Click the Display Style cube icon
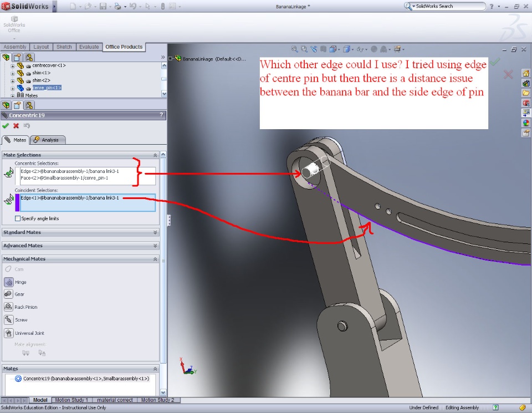 [x=346, y=49]
